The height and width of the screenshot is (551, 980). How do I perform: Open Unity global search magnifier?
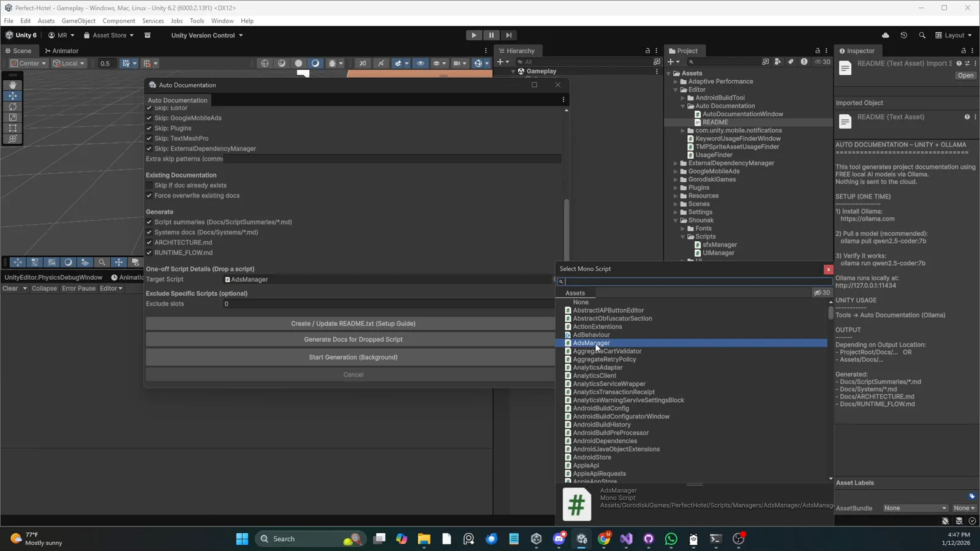click(x=922, y=36)
